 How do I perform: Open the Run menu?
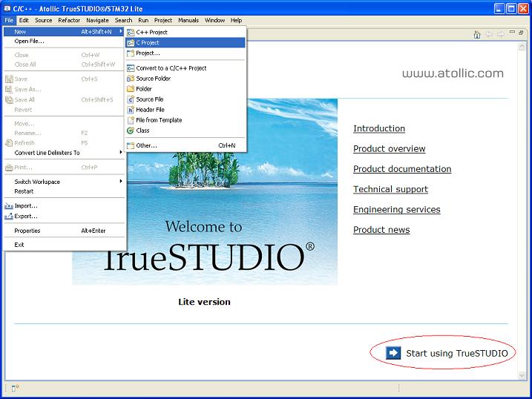[143, 20]
